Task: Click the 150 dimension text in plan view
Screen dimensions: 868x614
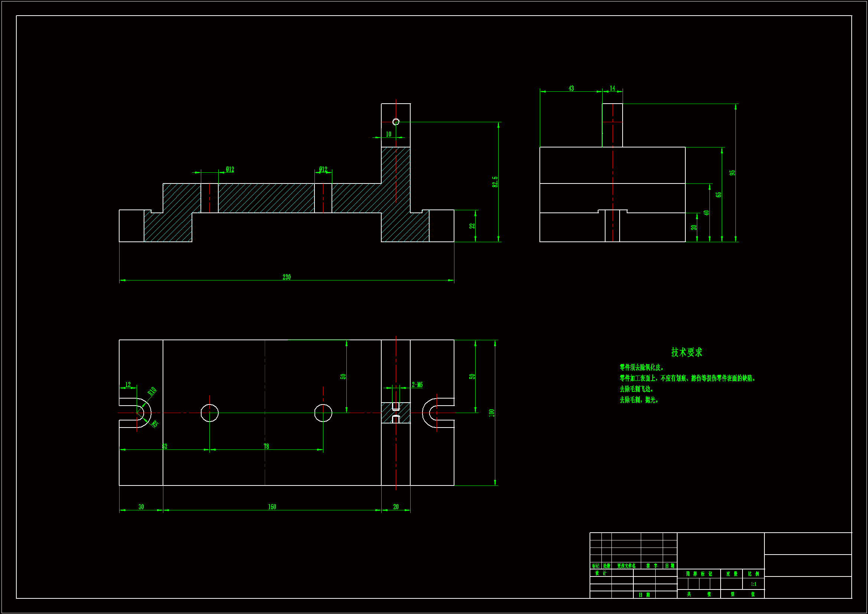Action: (272, 507)
